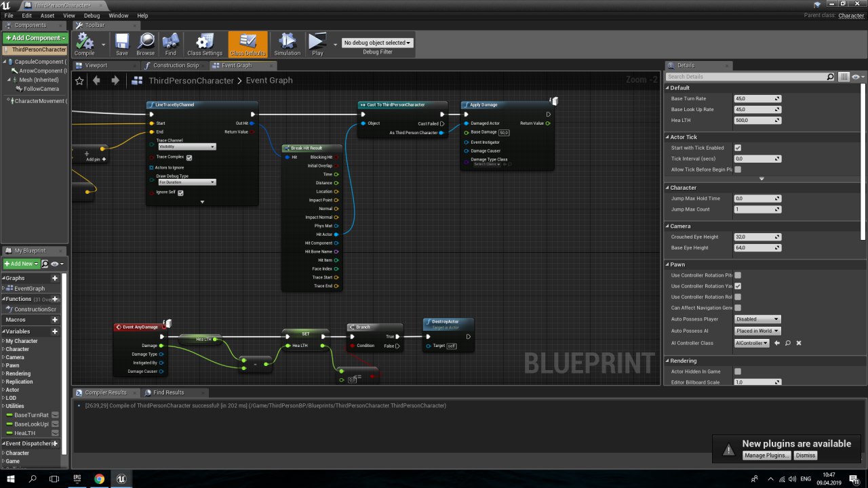
Task: Open the Find tool in toolbar
Action: click(171, 43)
